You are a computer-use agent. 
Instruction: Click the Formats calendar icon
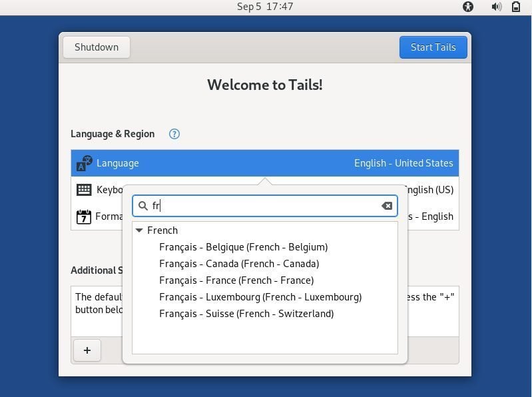click(84, 216)
